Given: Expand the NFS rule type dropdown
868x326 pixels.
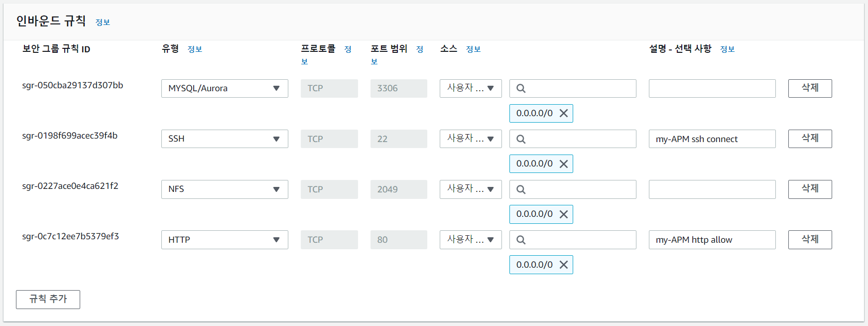Looking at the screenshot, I should tap(225, 189).
